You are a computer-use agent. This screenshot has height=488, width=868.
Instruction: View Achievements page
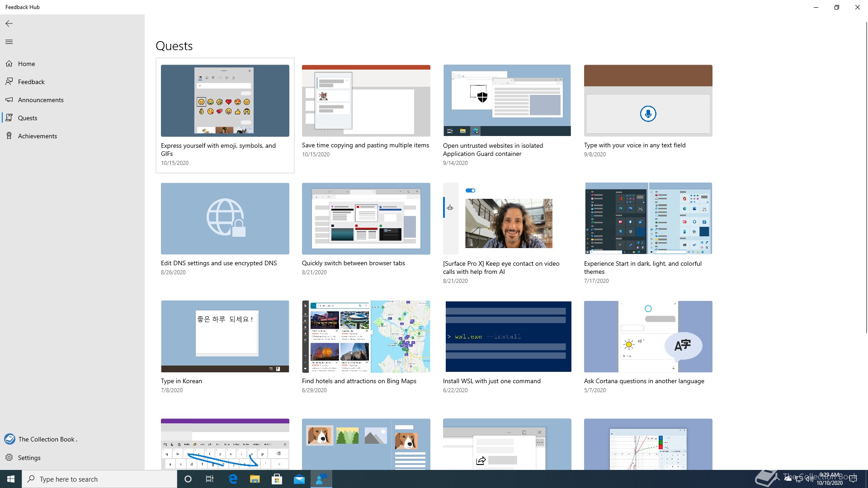(72, 136)
